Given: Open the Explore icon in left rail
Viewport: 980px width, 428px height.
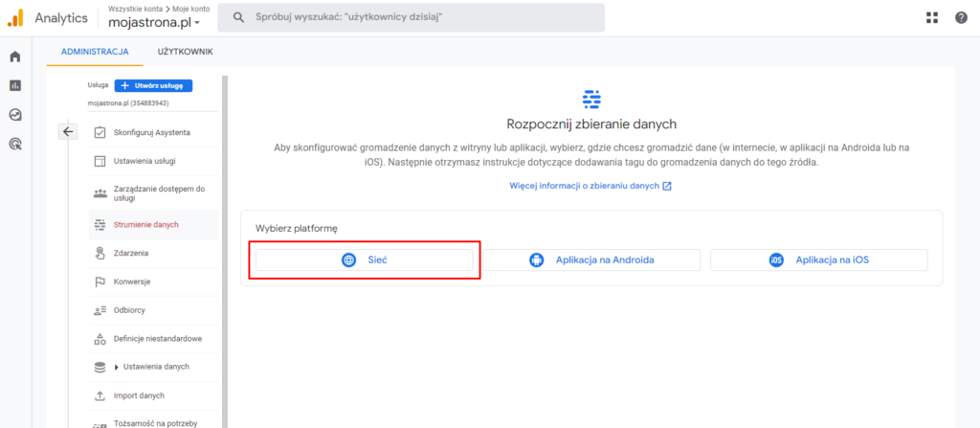Looking at the screenshot, I should pyautogui.click(x=15, y=115).
